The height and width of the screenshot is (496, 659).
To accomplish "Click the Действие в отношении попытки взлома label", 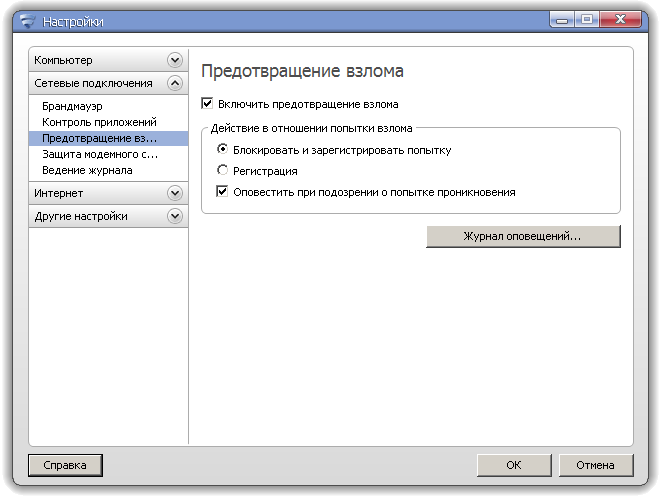I will 311,128.
